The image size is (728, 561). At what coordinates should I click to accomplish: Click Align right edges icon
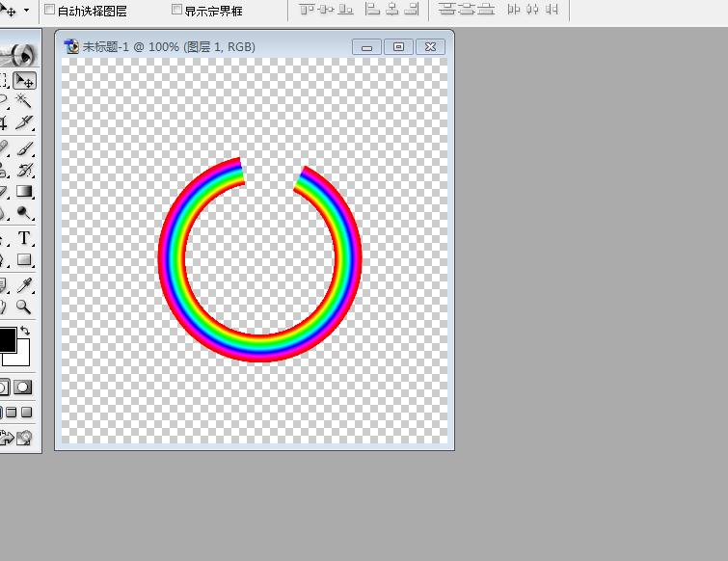click(x=412, y=10)
